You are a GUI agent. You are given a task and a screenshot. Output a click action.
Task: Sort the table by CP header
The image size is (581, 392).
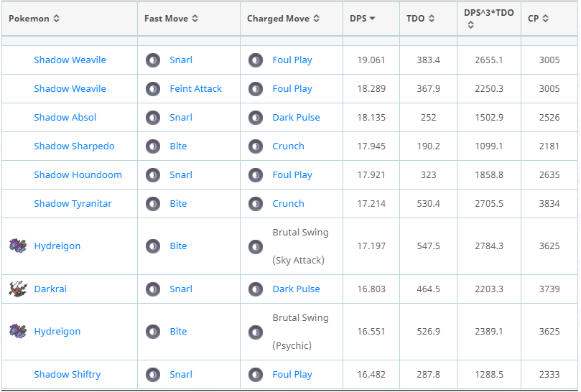537,19
